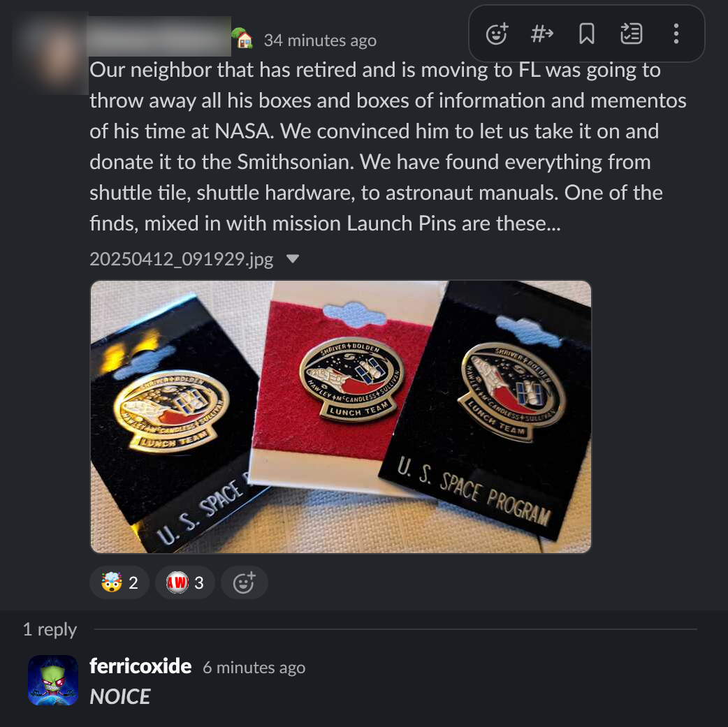The image size is (728, 727).
Task: Click the 6 minutes ago timestamp
Action: click(254, 668)
